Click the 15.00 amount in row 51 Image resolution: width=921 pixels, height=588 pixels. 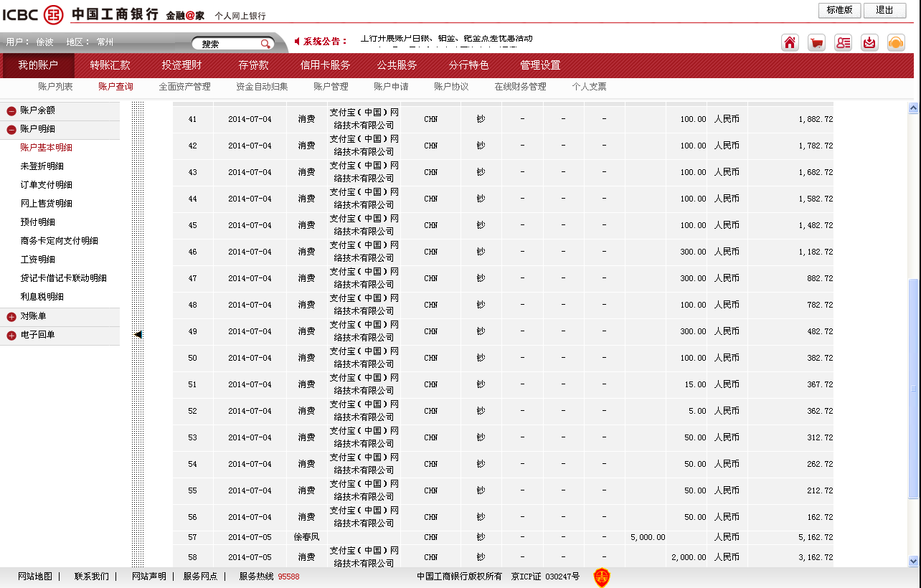(x=695, y=384)
